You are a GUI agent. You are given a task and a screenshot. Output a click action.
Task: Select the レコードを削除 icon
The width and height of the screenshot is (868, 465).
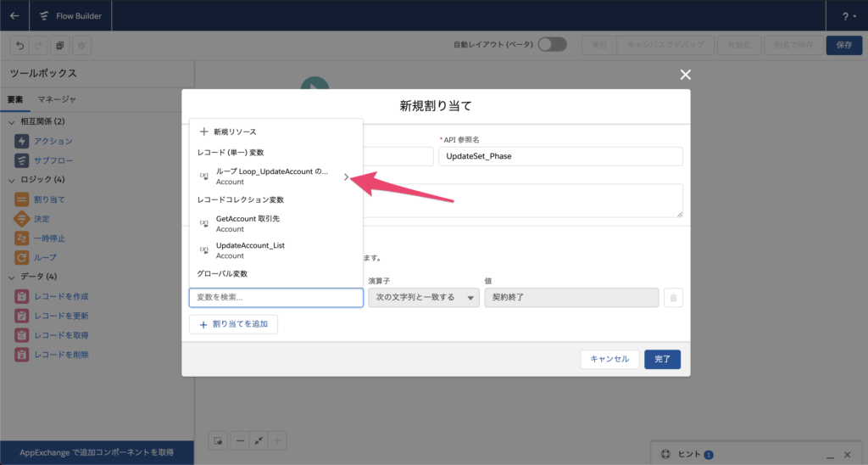(21, 355)
